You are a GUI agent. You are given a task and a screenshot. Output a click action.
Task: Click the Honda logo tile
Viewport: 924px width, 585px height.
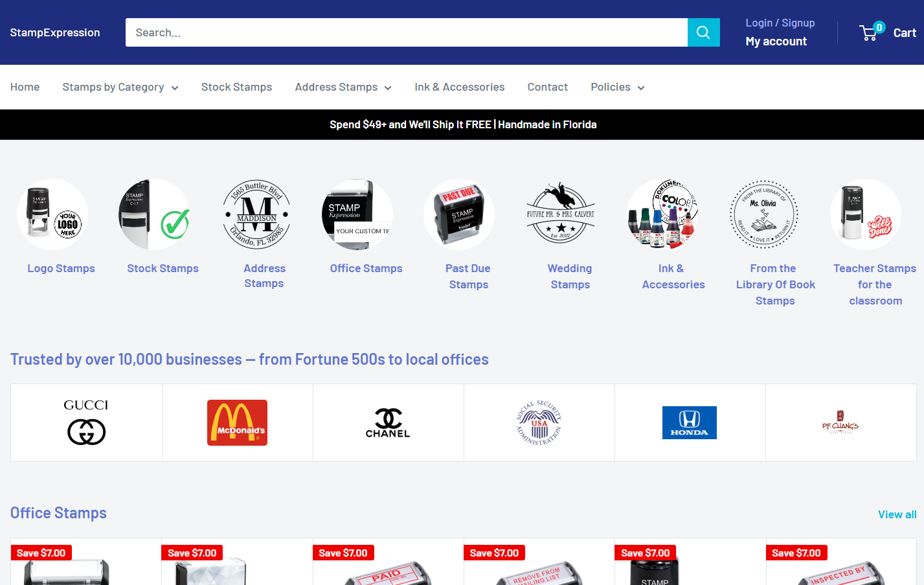click(x=690, y=422)
